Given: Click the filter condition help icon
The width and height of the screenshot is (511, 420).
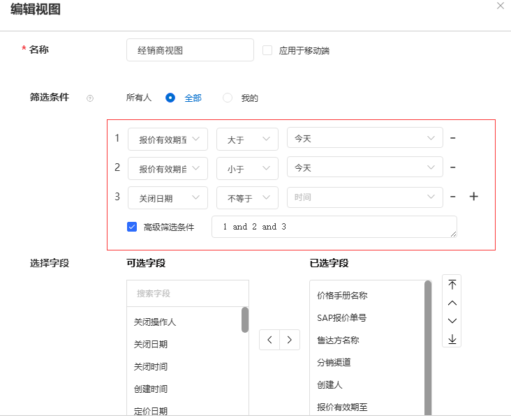Looking at the screenshot, I should click(x=90, y=98).
